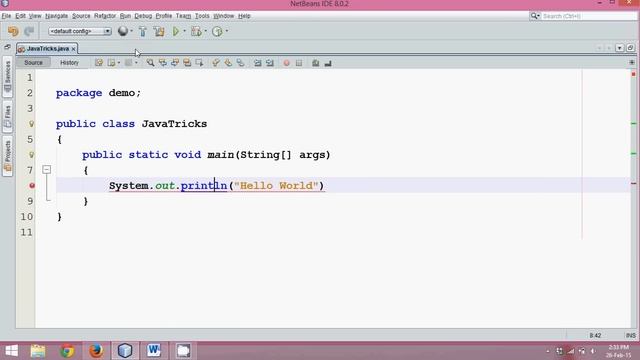Click the Clean and Build Project icon

point(159,31)
